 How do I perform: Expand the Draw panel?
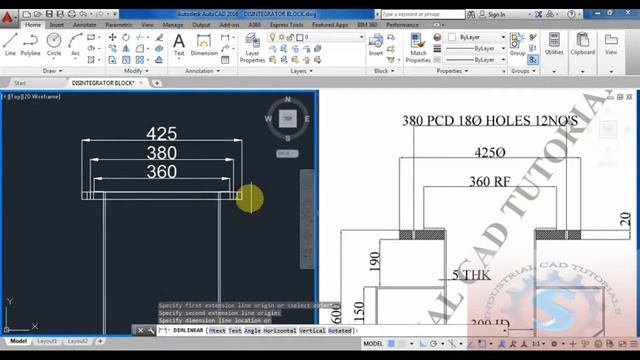pyautogui.click(x=52, y=71)
